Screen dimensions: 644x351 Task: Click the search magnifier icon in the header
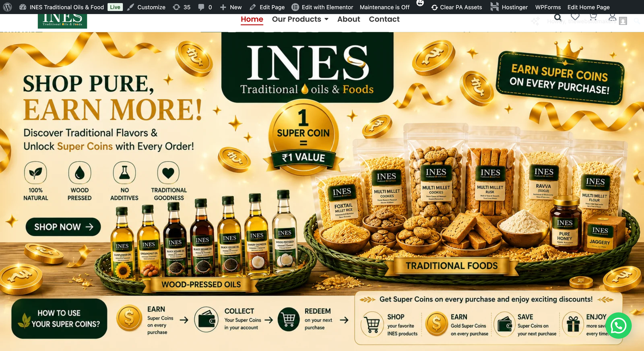(557, 17)
